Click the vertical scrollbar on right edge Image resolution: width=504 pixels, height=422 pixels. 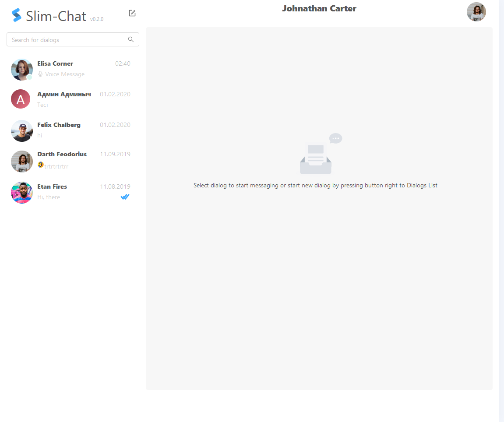tap(501, 210)
